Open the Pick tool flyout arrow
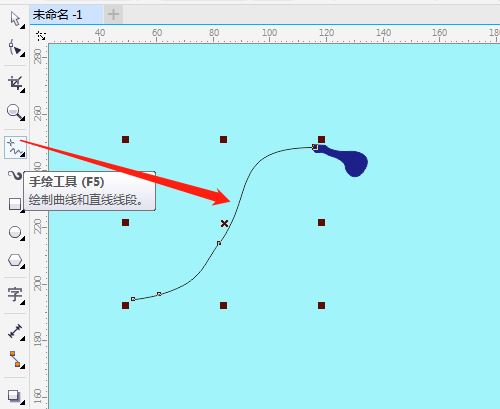This screenshot has height=409, width=500. (x=22, y=26)
